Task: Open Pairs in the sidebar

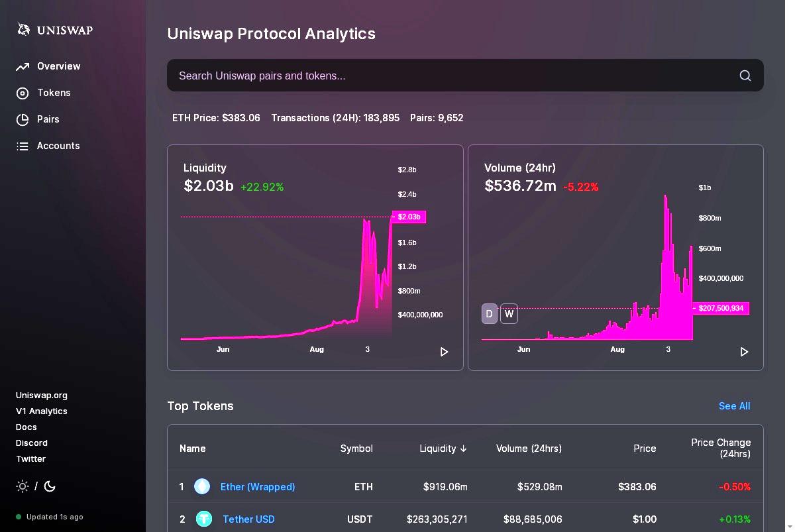Action: tap(48, 119)
